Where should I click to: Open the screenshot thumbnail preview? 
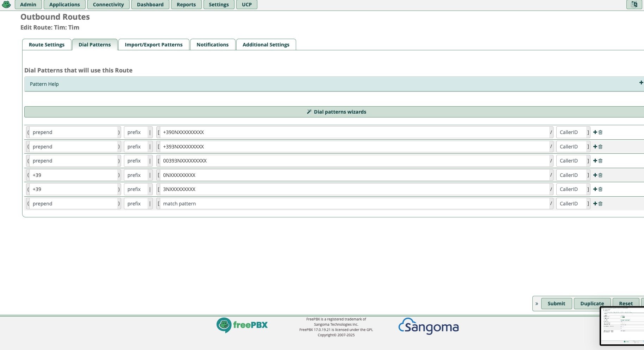click(x=622, y=326)
